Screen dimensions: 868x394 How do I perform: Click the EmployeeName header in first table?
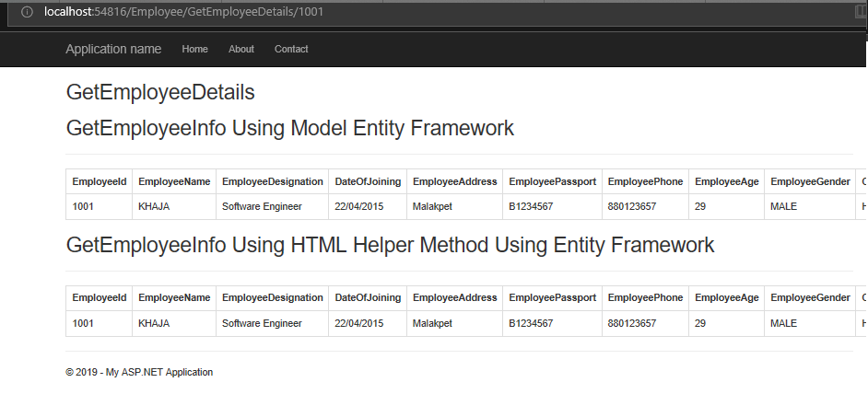tap(174, 181)
